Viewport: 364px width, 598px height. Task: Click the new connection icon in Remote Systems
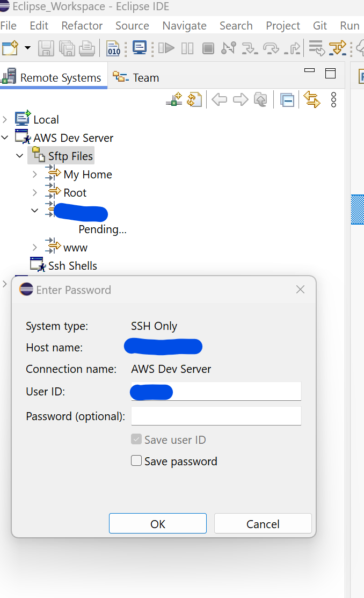[x=174, y=100]
